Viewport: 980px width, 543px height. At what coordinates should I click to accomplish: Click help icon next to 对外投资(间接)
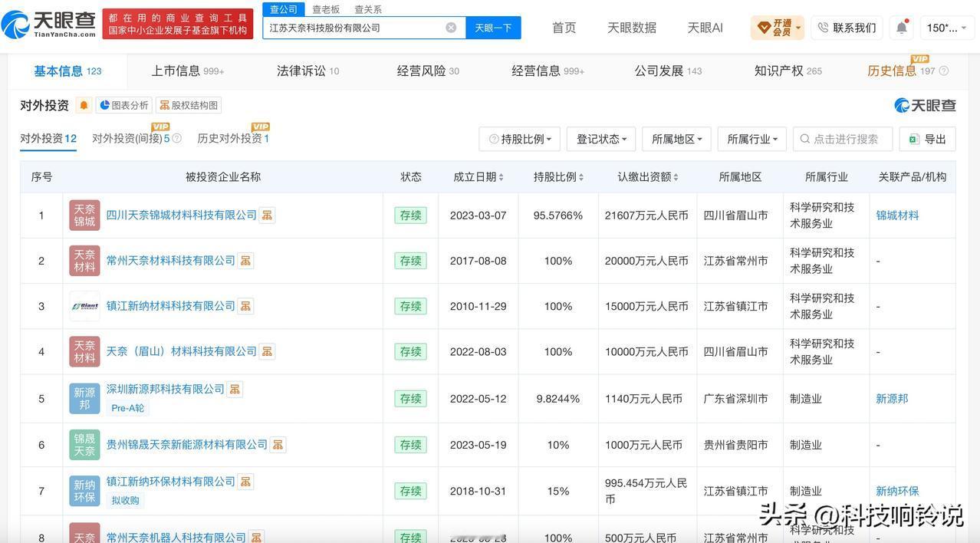tap(177, 139)
